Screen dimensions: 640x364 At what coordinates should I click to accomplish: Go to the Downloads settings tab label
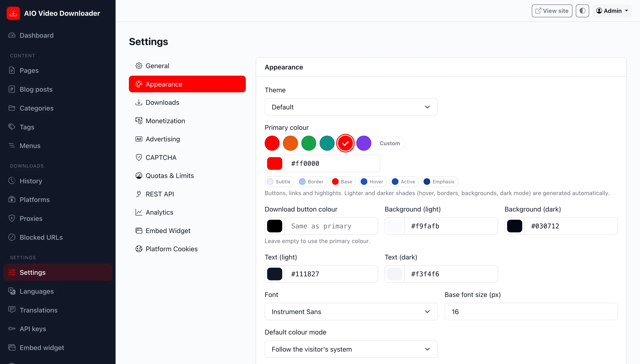point(162,102)
